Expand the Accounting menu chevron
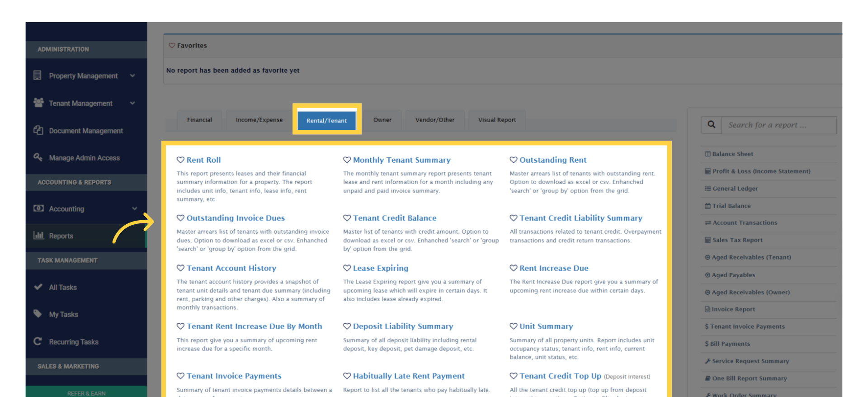Screen dimensions: 868x397 [134, 208]
